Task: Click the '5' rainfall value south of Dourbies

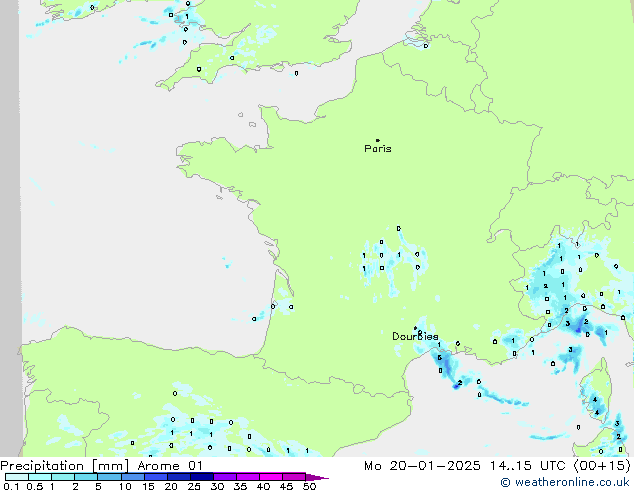Action: (x=440, y=358)
